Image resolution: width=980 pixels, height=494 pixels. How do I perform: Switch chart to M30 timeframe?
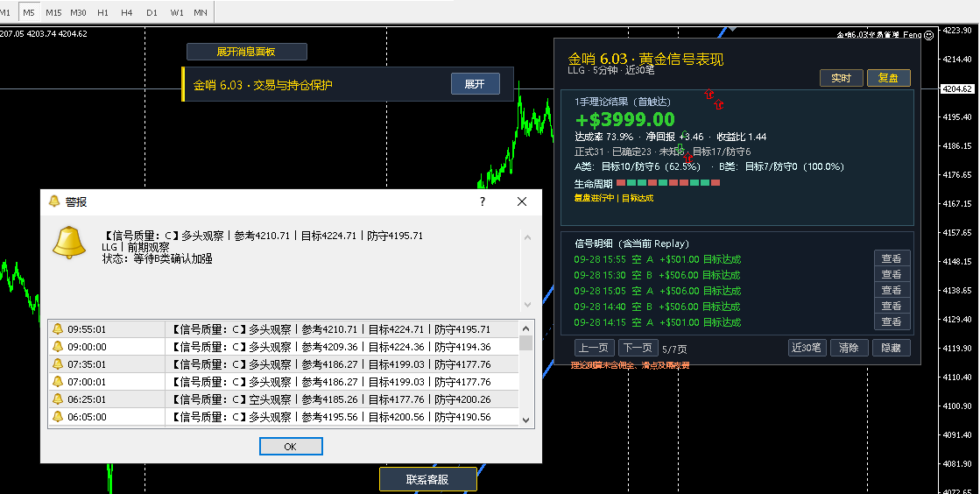[x=78, y=12]
